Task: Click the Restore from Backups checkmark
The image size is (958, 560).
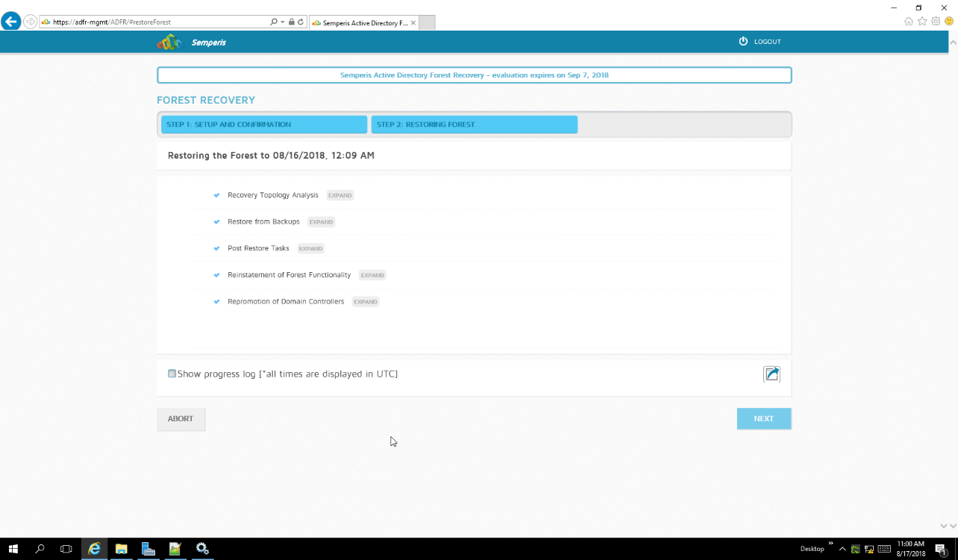Action: (x=216, y=222)
